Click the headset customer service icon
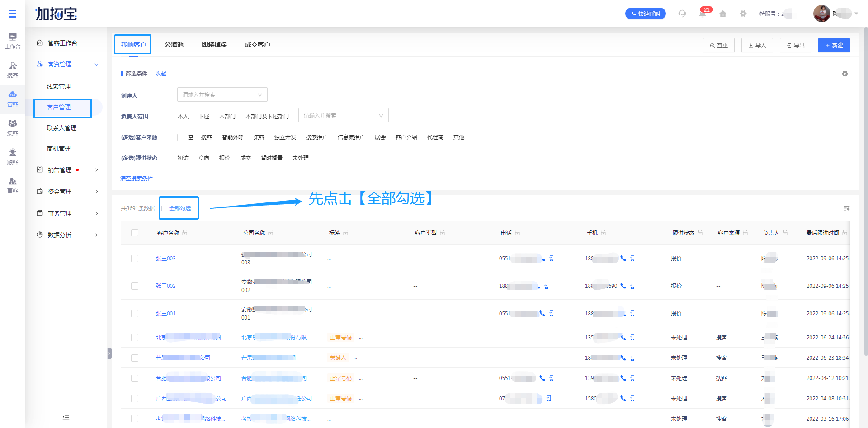Image resolution: width=868 pixels, height=428 pixels. [x=682, y=14]
